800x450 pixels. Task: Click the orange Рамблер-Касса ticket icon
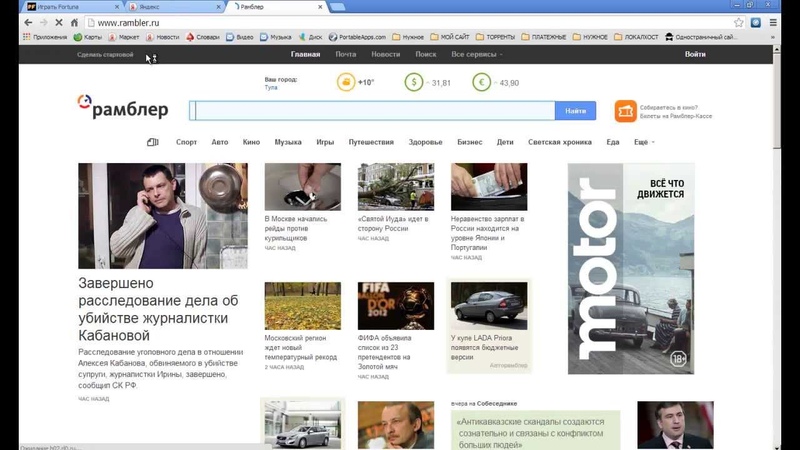pyautogui.click(x=626, y=111)
